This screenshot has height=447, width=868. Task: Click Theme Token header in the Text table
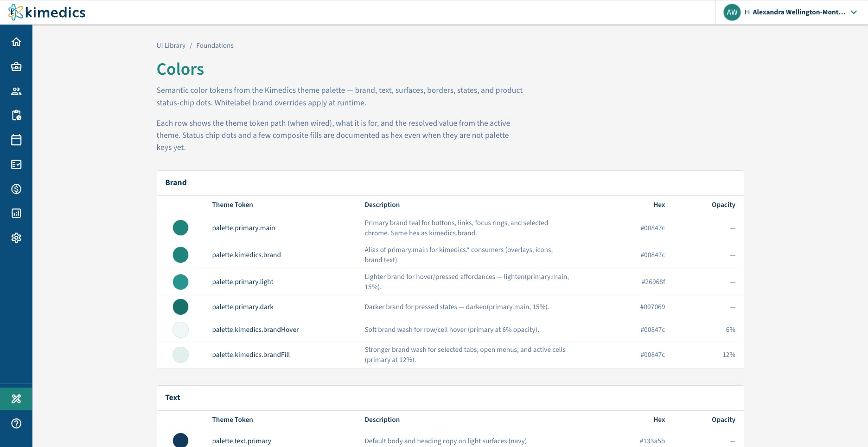(x=232, y=420)
